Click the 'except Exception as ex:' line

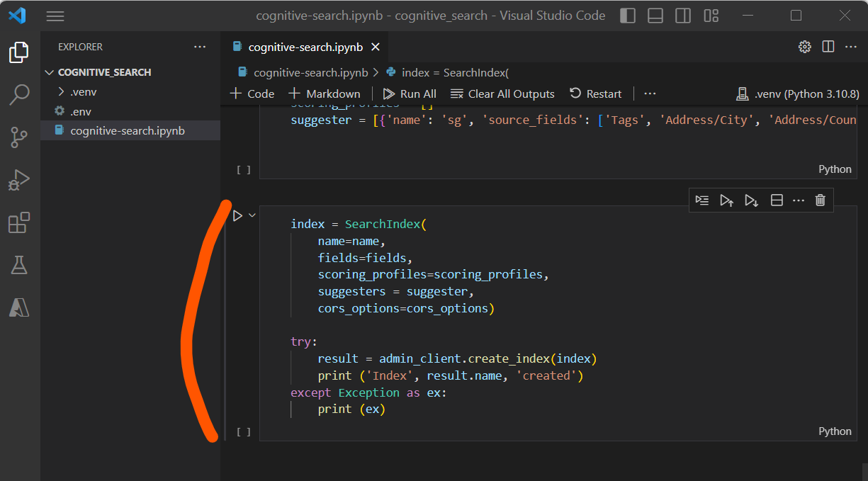pos(368,392)
